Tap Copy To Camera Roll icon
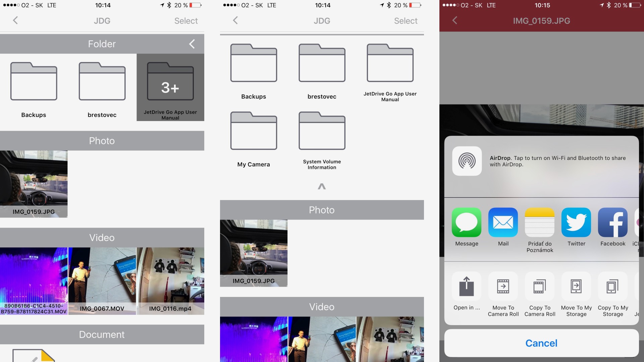Viewport: 644px width, 362px height. click(539, 287)
